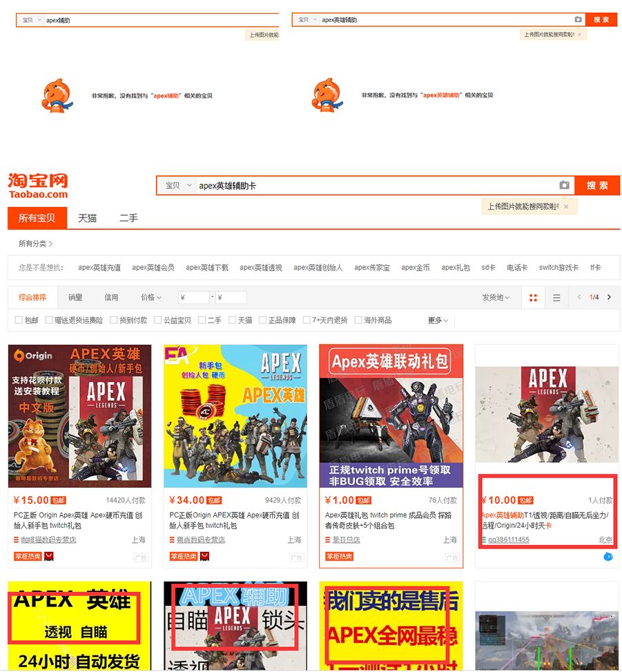Image resolution: width=622 pixels, height=672 pixels.
Task: Open the 价格 sort dropdown
Action: coord(151,297)
